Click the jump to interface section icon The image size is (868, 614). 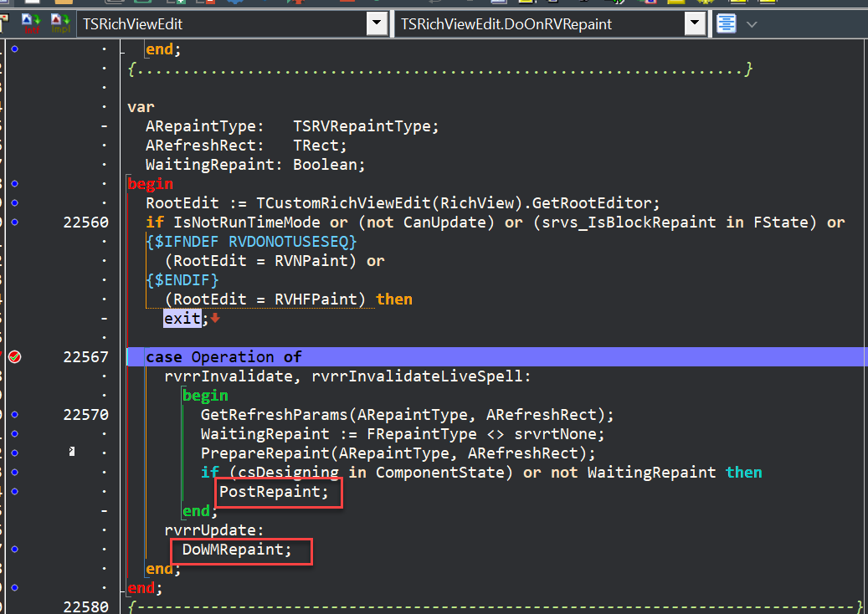coord(31,23)
